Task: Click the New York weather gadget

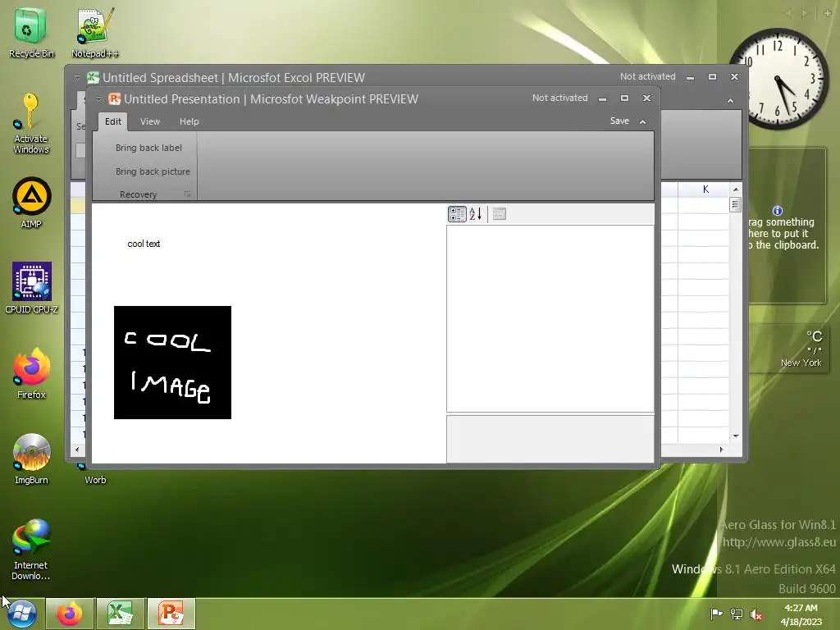Action: [788, 349]
